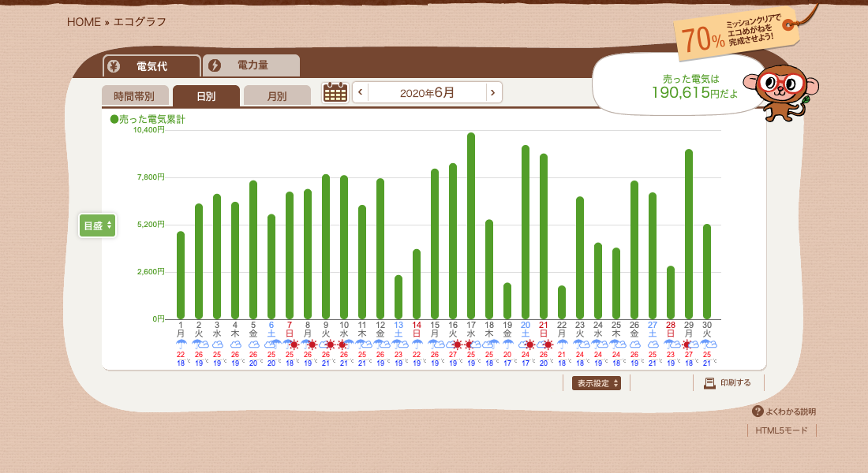This screenshot has width=868, height=473.
Task: Click the tallest bar for June 17
Action: 471,225
